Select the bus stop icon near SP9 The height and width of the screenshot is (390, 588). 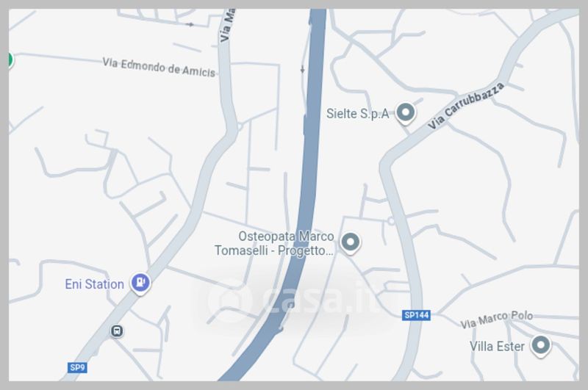[x=117, y=331]
